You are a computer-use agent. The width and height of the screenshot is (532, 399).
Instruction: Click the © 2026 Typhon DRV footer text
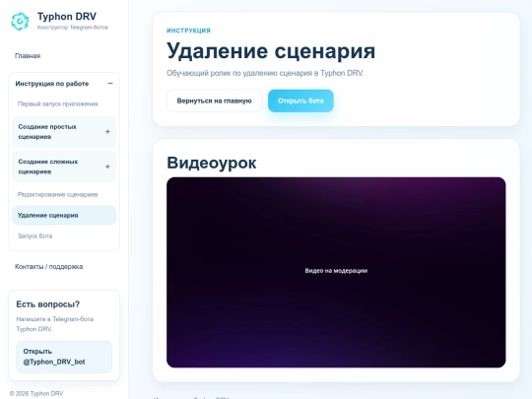click(36, 393)
